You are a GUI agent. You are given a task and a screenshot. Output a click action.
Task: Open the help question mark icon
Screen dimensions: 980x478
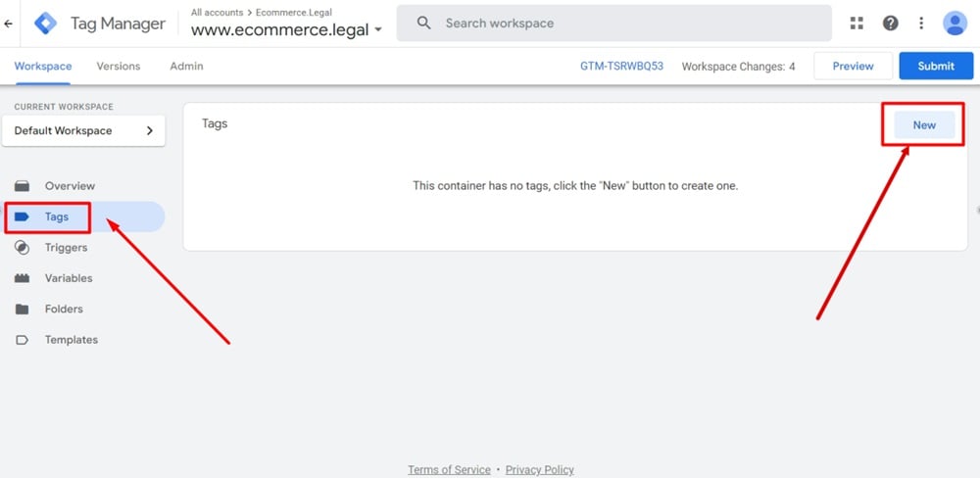[x=890, y=24]
